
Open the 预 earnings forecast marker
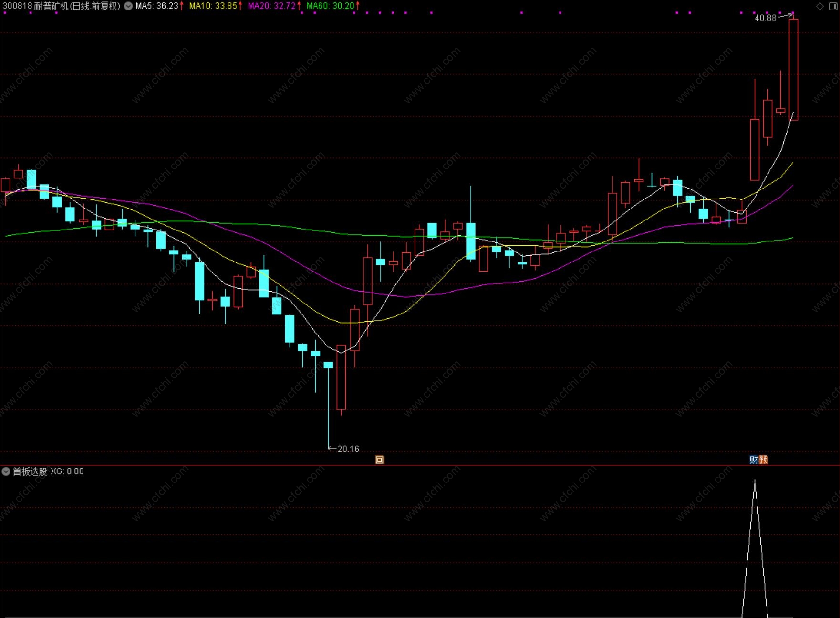pos(763,460)
